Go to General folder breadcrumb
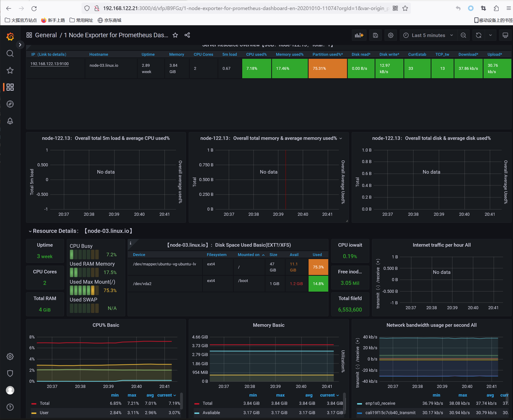The image size is (513, 420). click(x=46, y=35)
